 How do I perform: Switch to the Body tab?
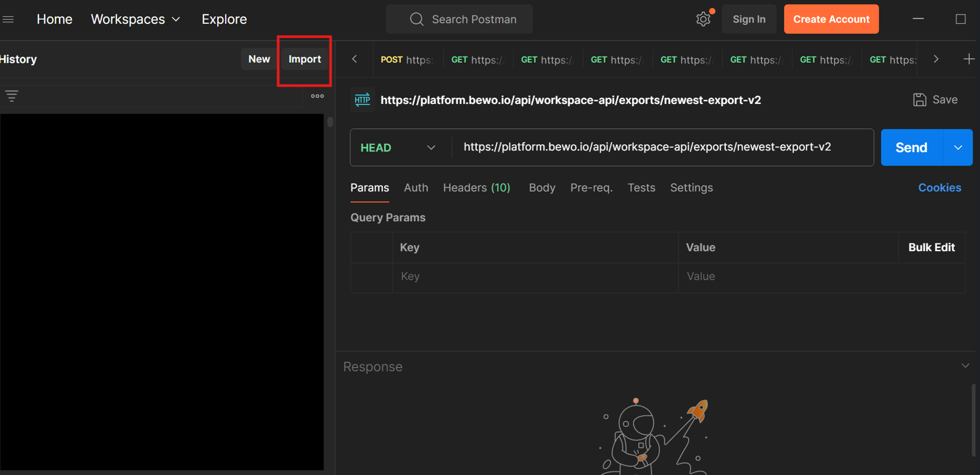(x=542, y=188)
